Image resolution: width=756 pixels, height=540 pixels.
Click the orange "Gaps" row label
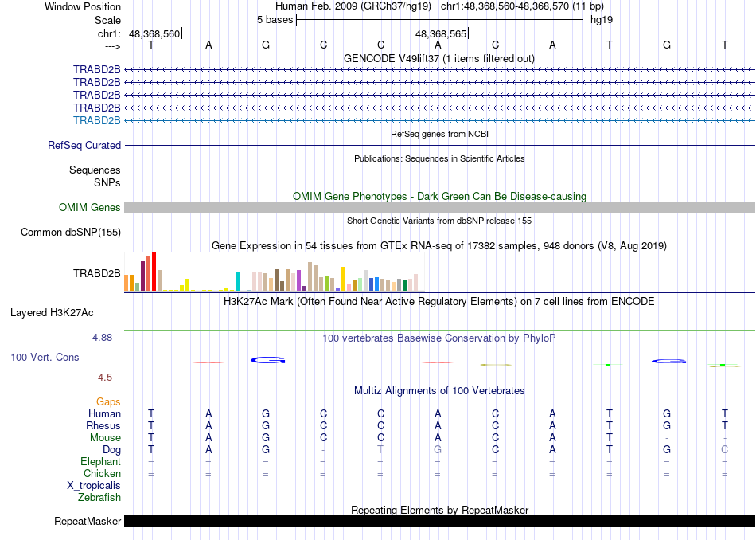click(108, 402)
